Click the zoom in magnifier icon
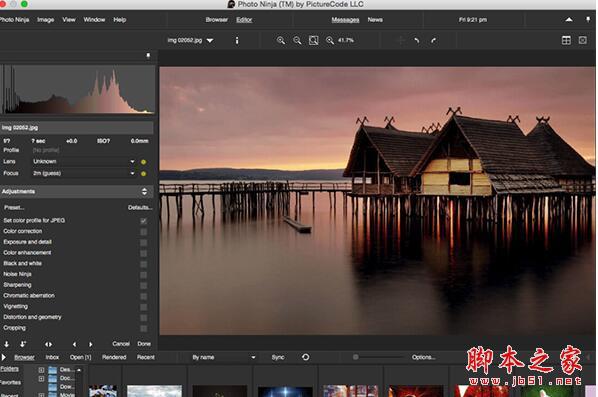The height and width of the screenshot is (397, 598). click(x=281, y=40)
